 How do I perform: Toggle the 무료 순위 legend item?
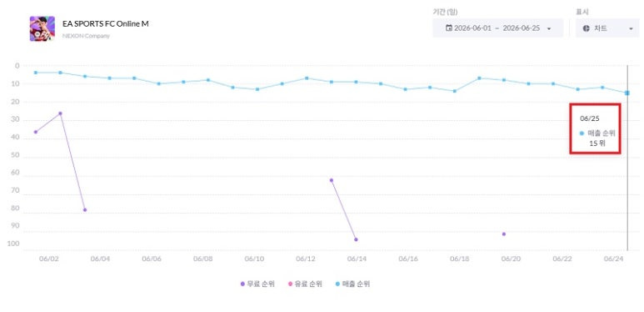[257, 284]
